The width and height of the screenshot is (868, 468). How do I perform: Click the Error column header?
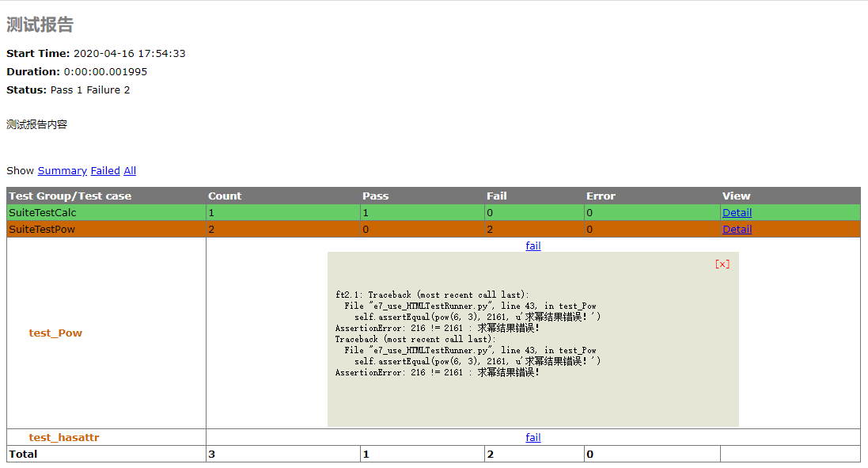(601, 196)
